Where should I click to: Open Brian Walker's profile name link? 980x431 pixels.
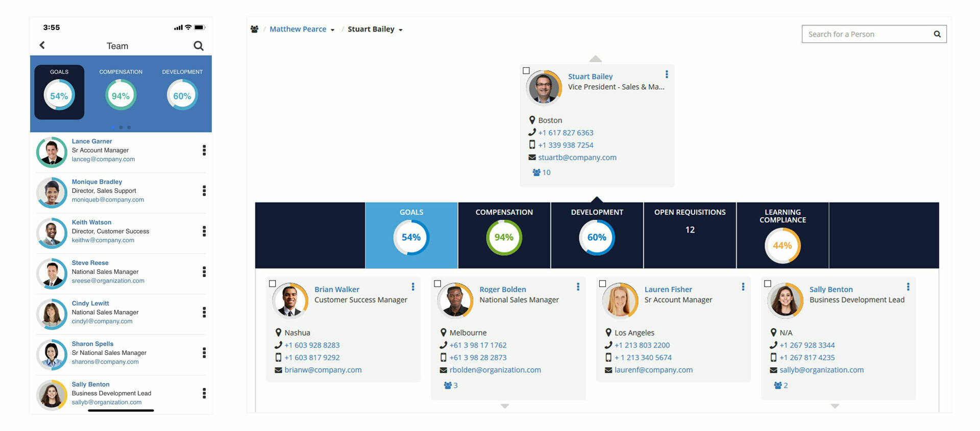pyautogui.click(x=337, y=289)
